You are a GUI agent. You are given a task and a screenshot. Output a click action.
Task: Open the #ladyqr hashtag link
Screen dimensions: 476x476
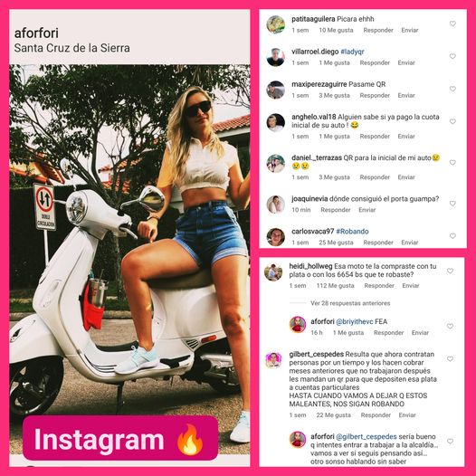(x=352, y=52)
